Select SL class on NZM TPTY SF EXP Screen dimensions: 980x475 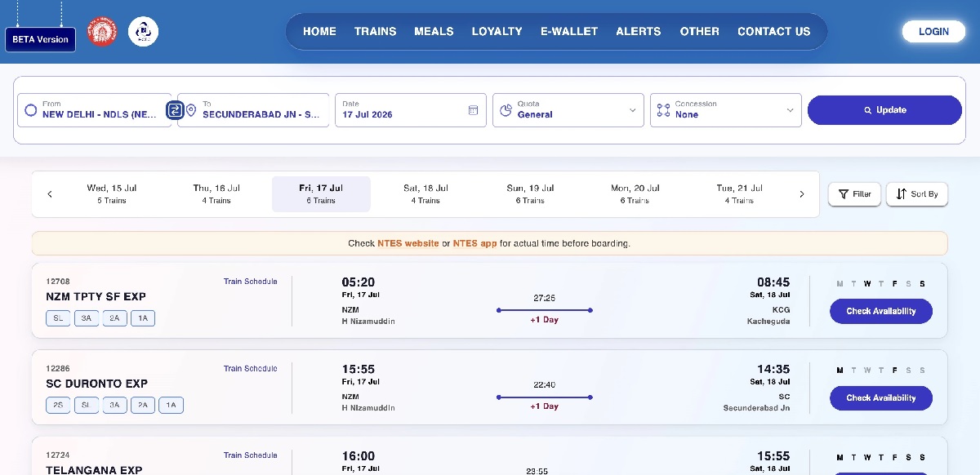[x=58, y=318]
